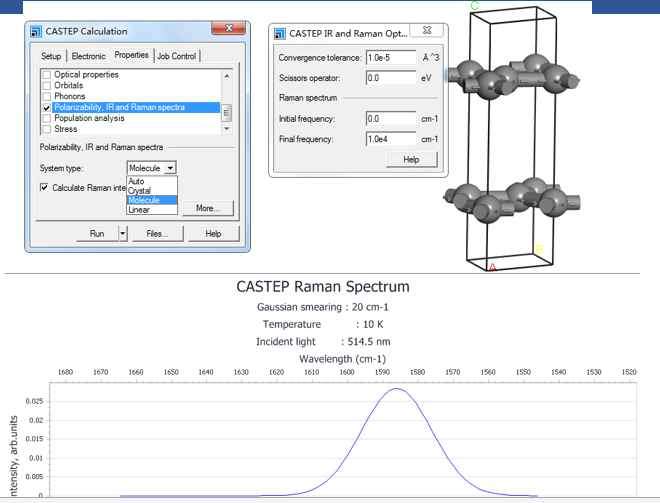660x503 pixels.
Task: Toggle the Polarizability, IR and Raman spectra checkbox
Action: (x=45, y=107)
